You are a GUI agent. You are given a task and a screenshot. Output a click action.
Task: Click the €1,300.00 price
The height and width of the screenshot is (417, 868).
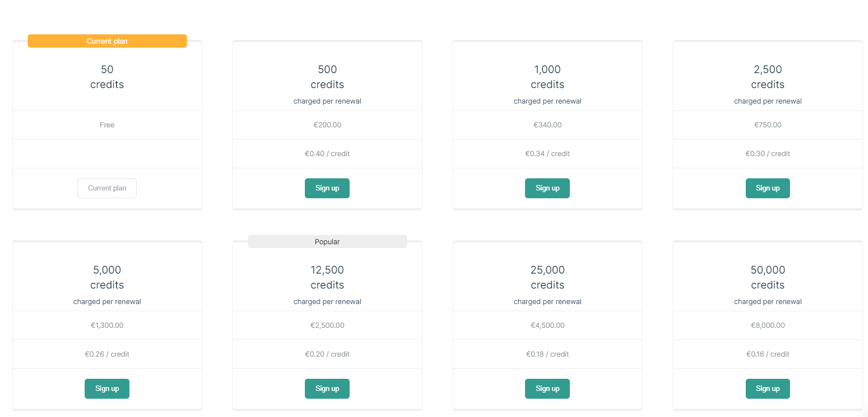coord(107,326)
